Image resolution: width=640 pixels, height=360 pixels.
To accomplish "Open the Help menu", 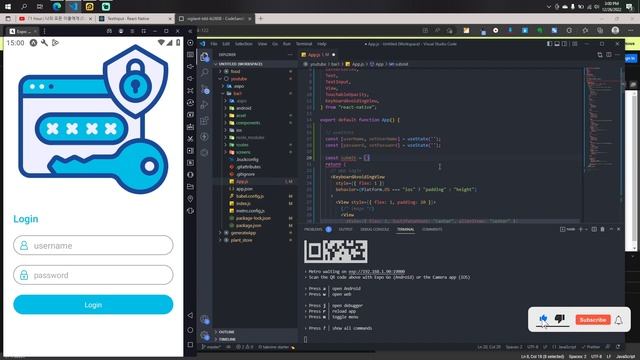I will (x=322, y=44).
